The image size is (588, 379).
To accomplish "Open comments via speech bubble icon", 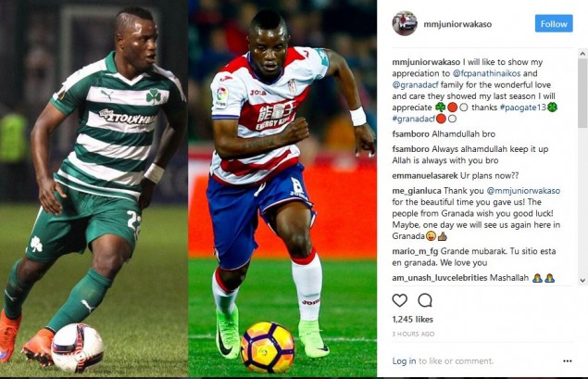I will pos(425,300).
